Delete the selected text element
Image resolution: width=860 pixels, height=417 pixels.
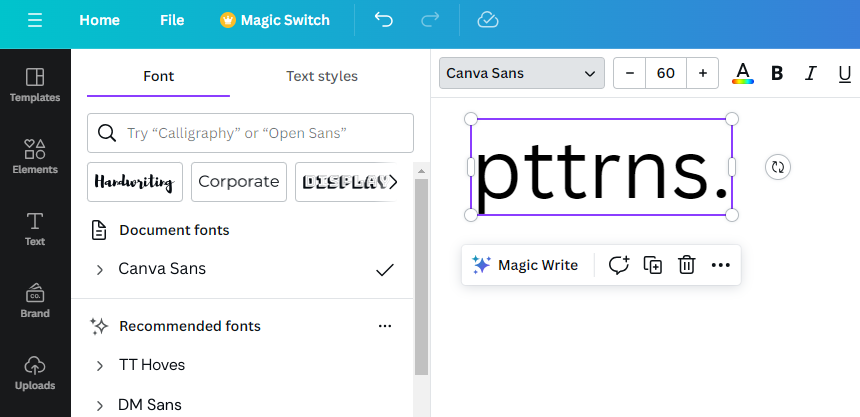tap(686, 265)
